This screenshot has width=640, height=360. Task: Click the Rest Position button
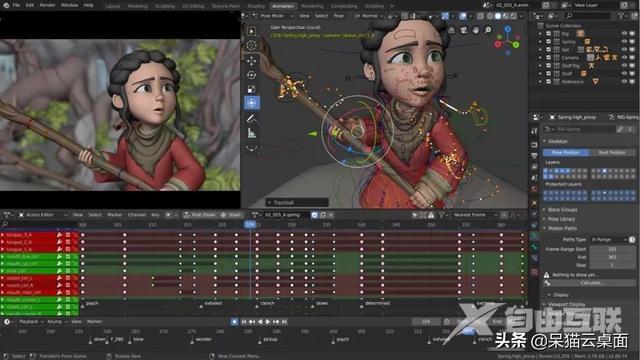612,152
